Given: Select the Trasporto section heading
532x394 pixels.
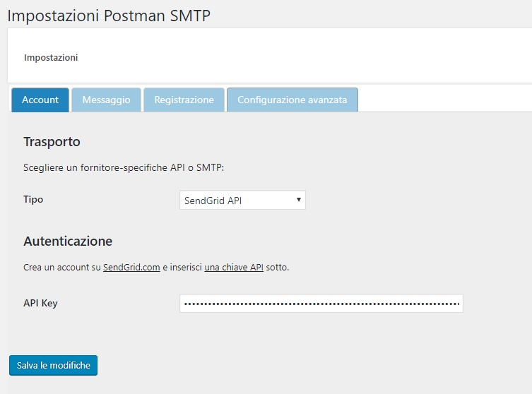Looking at the screenshot, I should tap(52, 141).
